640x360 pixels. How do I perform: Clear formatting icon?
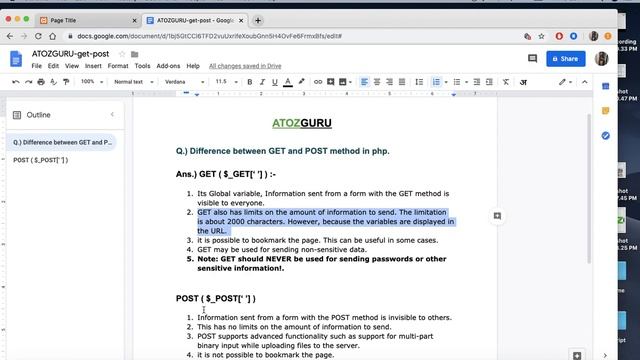pos(506,82)
